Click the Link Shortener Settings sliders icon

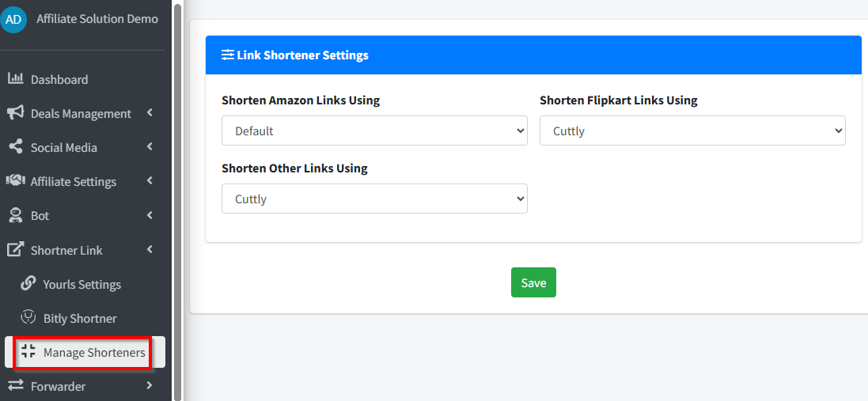(x=228, y=55)
